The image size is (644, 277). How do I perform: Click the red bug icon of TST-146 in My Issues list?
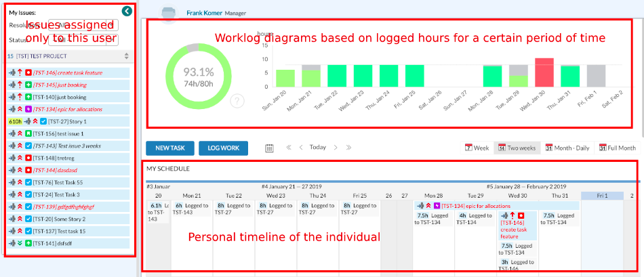[28, 72]
